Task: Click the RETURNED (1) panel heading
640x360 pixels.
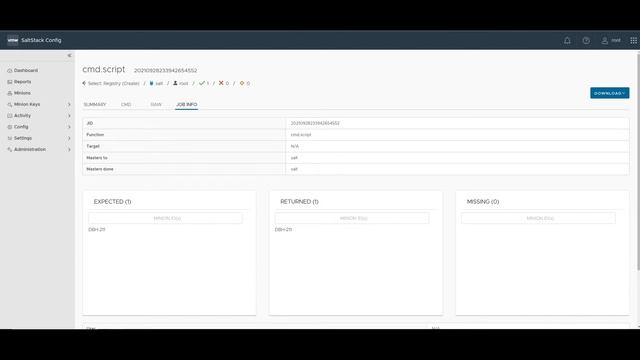Action: point(299,202)
